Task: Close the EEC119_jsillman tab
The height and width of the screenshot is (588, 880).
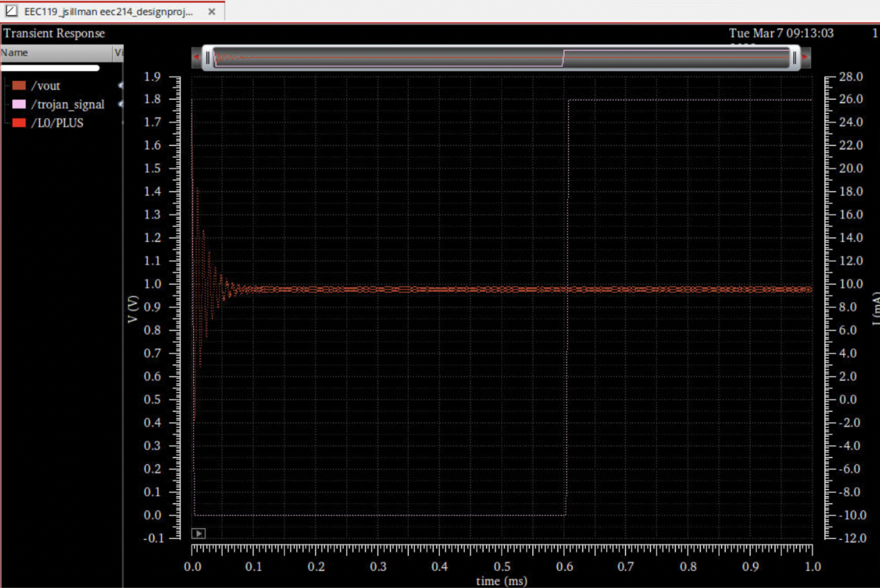Action: pyautogui.click(x=211, y=12)
